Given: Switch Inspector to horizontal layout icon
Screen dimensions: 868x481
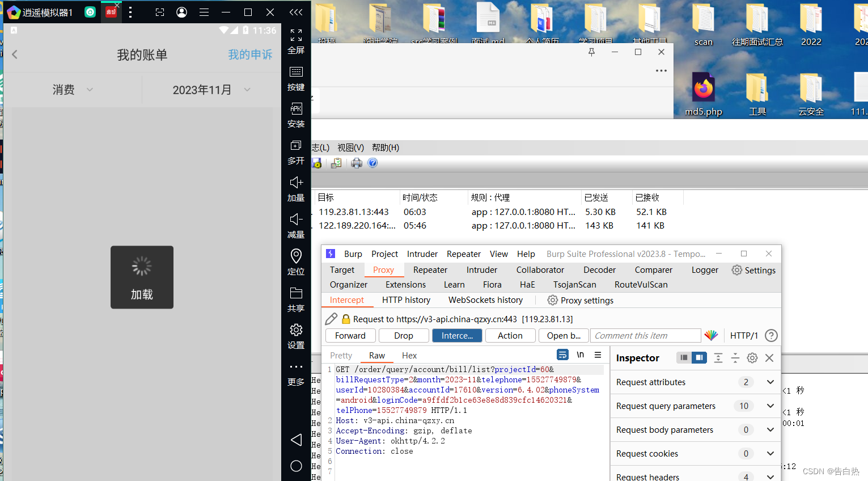Looking at the screenshot, I should click(x=699, y=357).
